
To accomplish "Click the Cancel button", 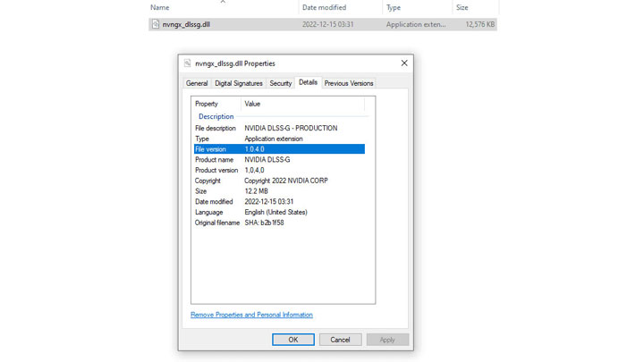I will tap(341, 340).
